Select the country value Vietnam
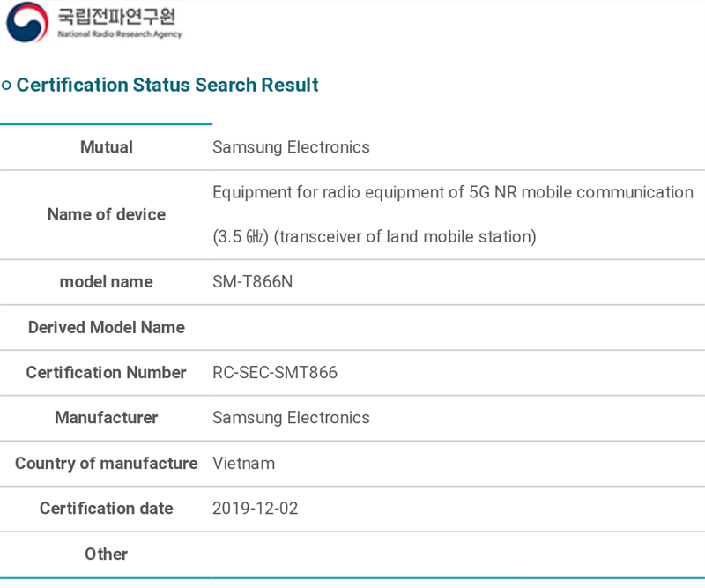Screen dimensions: 705x588 244,464
